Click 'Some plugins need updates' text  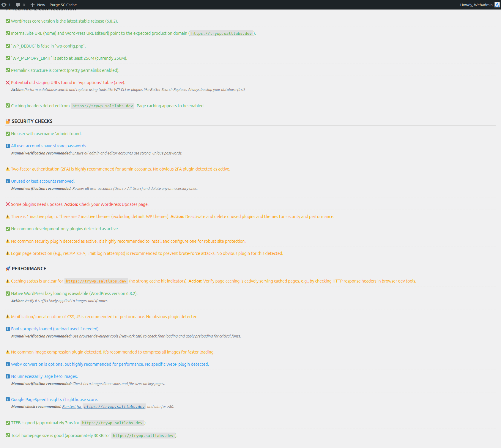37,204
